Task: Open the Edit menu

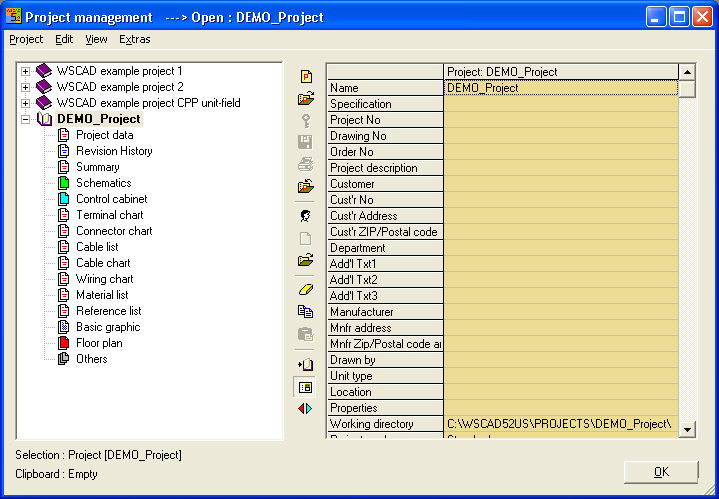Action: [64, 39]
